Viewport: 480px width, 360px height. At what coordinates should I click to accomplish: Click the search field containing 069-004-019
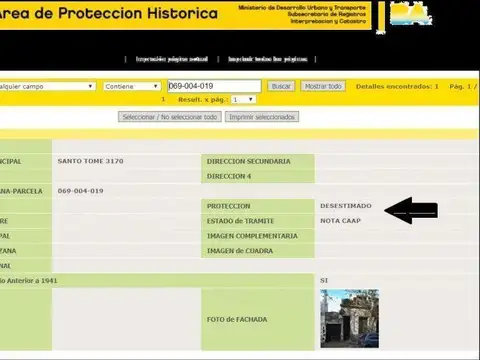[x=214, y=86]
